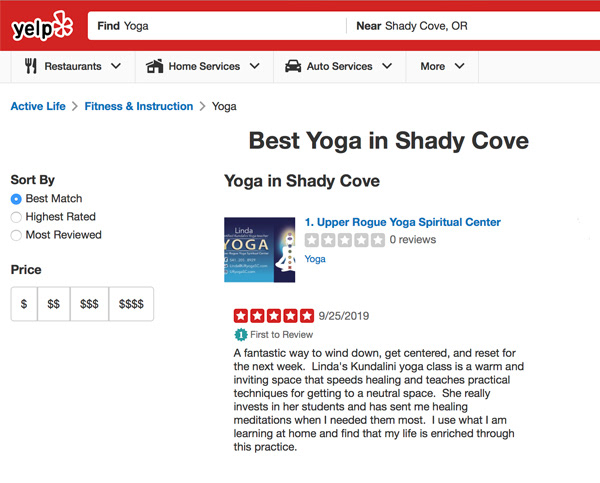Click the red five-star review rating

pyautogui.click(x=273, y=316)
